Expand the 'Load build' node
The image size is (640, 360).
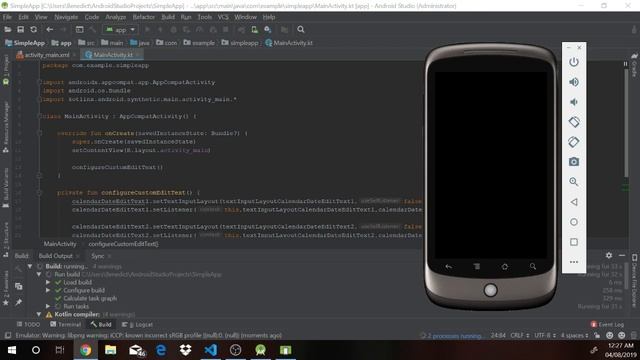click(x=48, y=282)
